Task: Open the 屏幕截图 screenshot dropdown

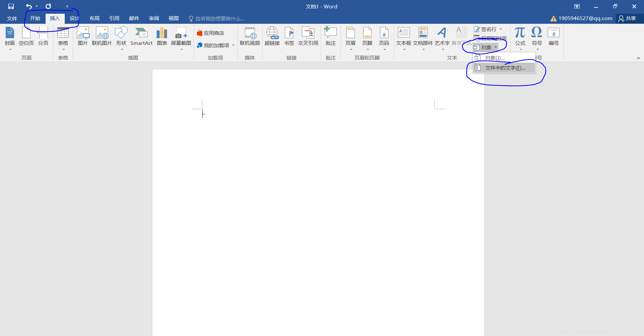Action: coord(181,38)
